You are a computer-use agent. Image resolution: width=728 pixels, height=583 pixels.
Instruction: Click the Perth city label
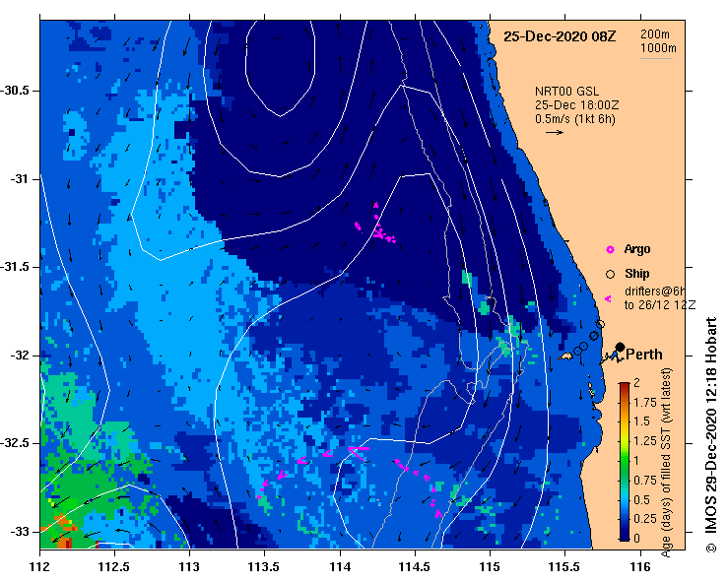click(644, 355)
